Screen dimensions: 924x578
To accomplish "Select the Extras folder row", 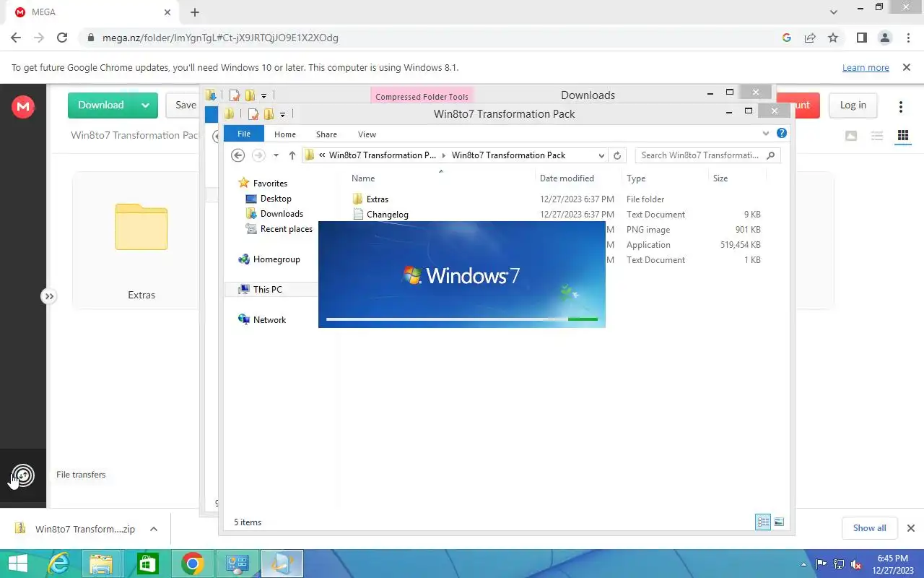I will (x=556, y=199).
